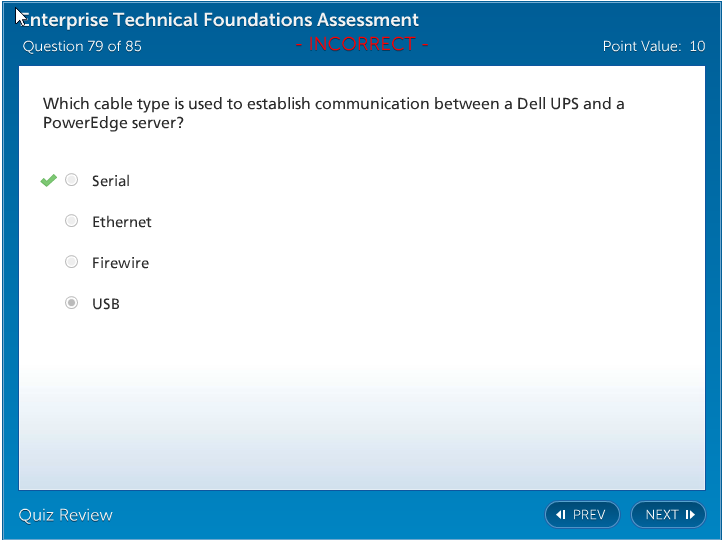725x540 pixels.
Task: Click the Ethernet answer label text
Action: pyautogui.click(x=122, y=222)
